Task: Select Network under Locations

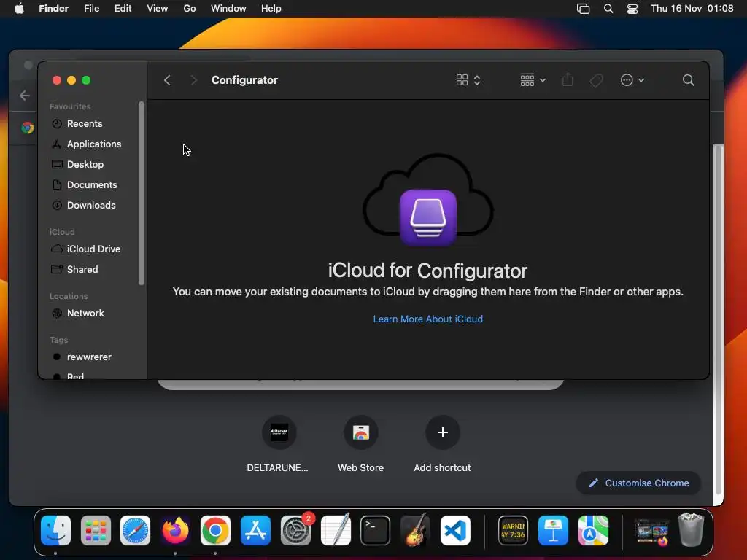Action: 77,314
